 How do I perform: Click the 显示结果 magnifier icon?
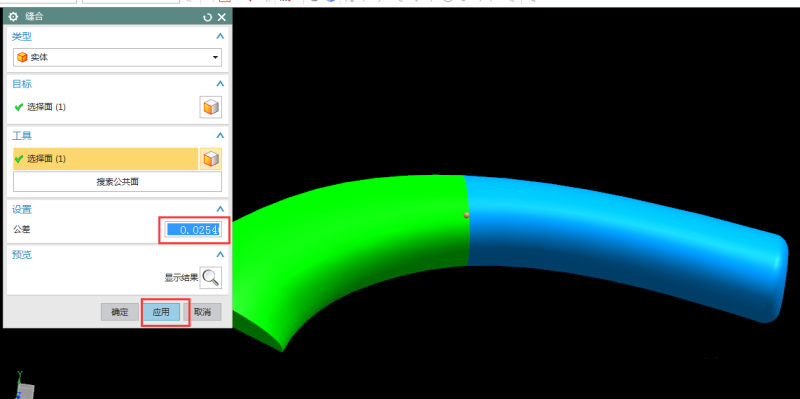211,278
